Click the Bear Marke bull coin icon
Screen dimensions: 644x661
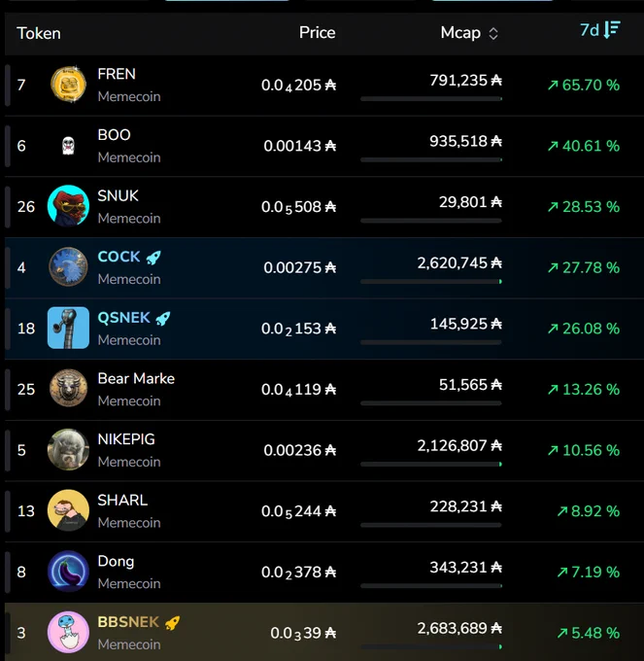pyautogui.click(x=68, y=388)
